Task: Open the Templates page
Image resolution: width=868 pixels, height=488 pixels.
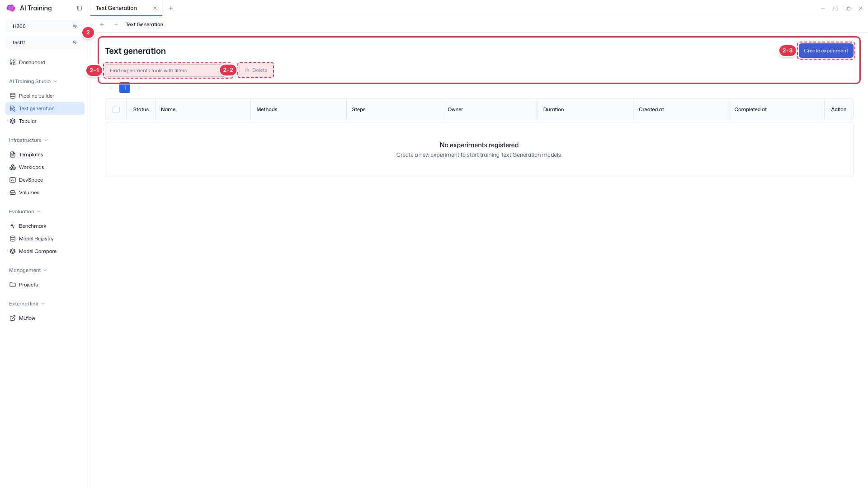Action: pyautogui.click(x=45, y=155)
